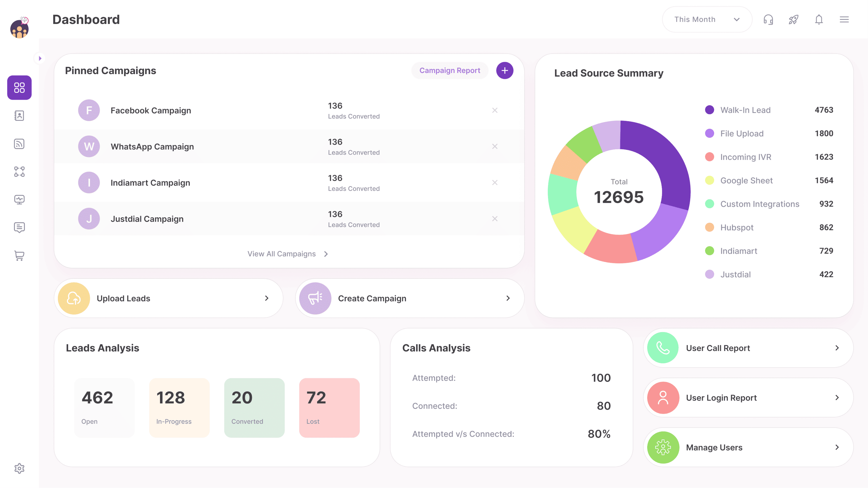Viewport: 868px width, 488px height.
Task: Open the hamburger menu in top right
Action: (845, 19)
